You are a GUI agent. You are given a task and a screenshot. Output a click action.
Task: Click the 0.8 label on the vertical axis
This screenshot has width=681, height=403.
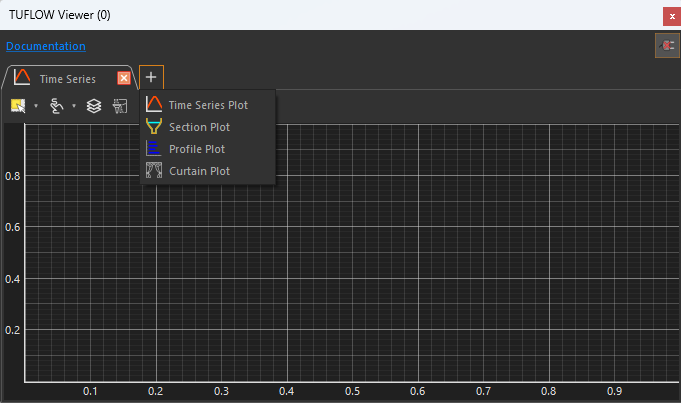tap(11, 176)
